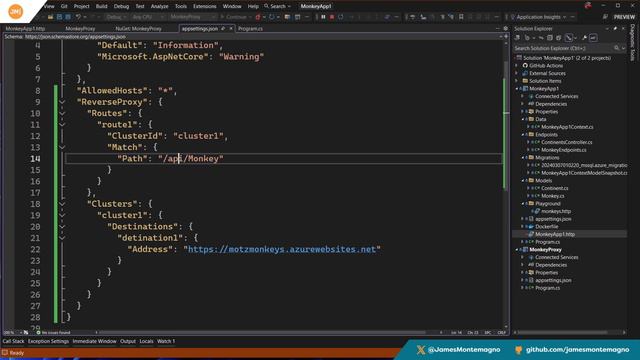Image resolution: width=640 pixels, height=360 pixels.
Task: Open the Output window tab
Action: 128,341
